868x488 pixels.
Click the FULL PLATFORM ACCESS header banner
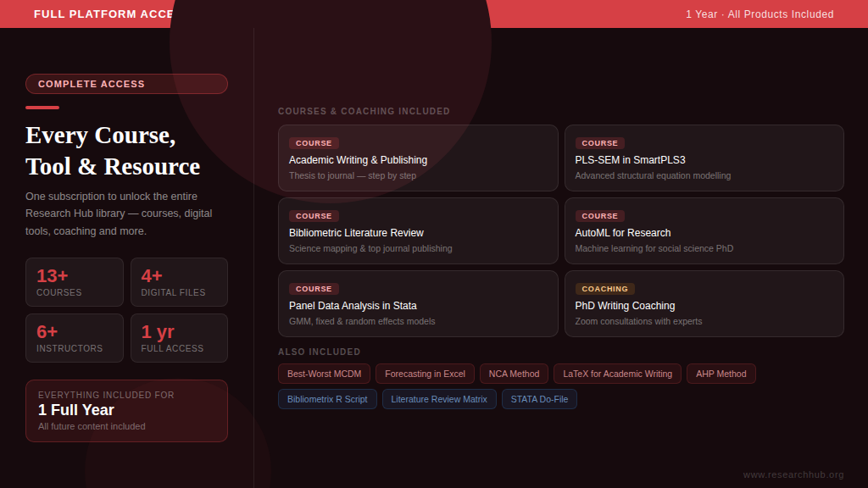(103, 14)
